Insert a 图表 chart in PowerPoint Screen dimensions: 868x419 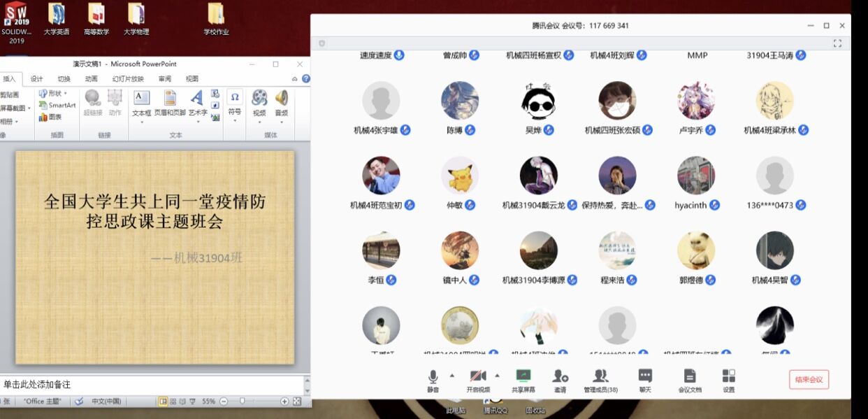tap(50, 117)
